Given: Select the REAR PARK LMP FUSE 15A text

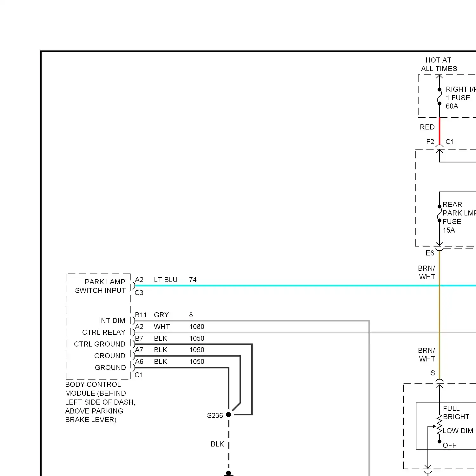Looking at the screenshot, I should click(459, 217).
